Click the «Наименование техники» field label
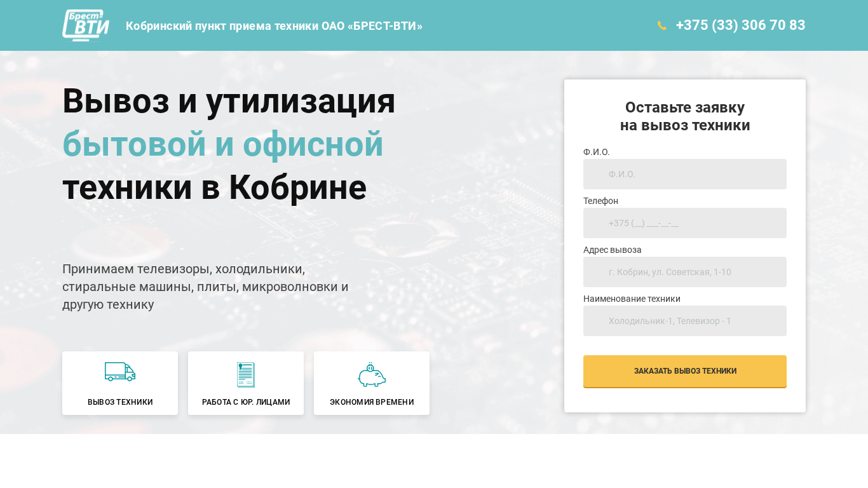868x488 pixels. [632, 299]
